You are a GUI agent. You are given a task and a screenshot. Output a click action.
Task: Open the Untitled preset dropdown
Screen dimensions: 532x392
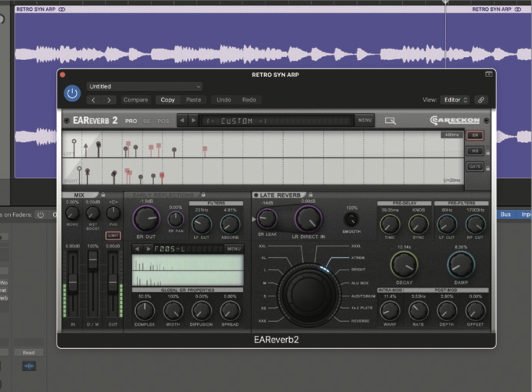point(144,86)
